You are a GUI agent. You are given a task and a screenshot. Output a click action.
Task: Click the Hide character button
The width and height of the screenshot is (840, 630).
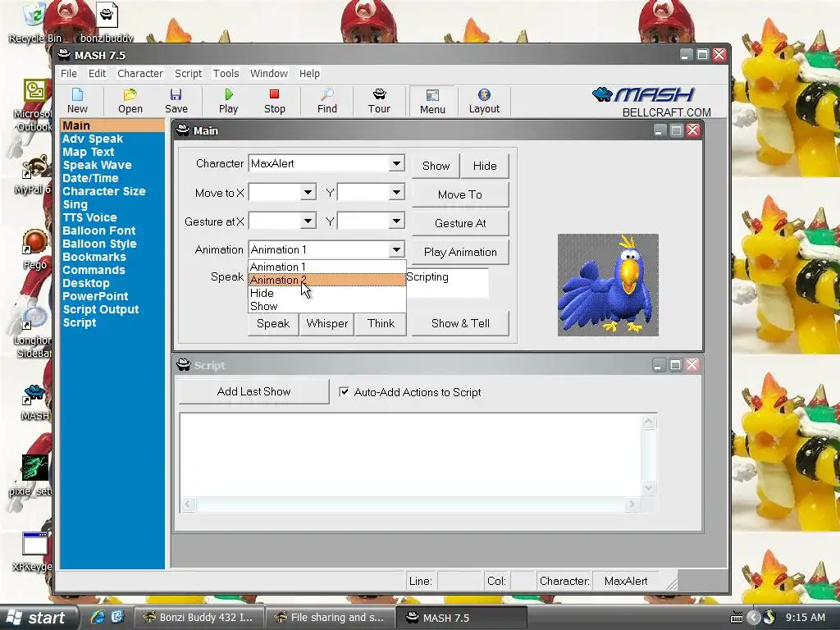click(484, 166)
